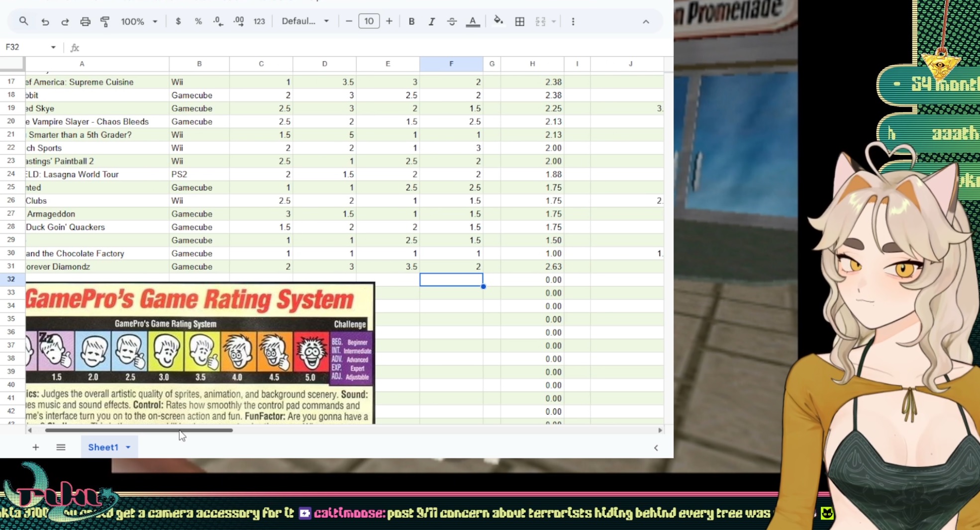Undo the last action
Screen dimensions: 980x530
point(45,21)
